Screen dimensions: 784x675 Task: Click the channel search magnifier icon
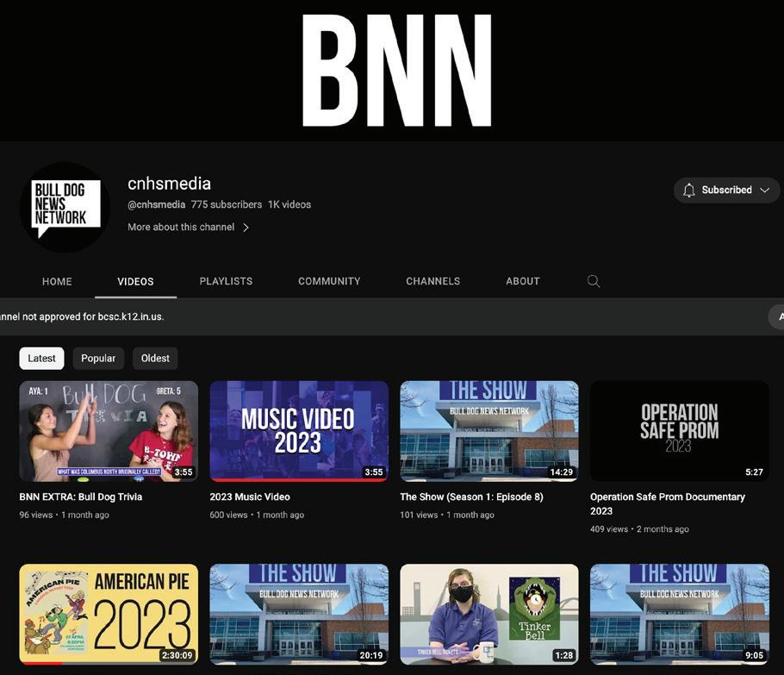pyautogui.click(x=594, y=281)
